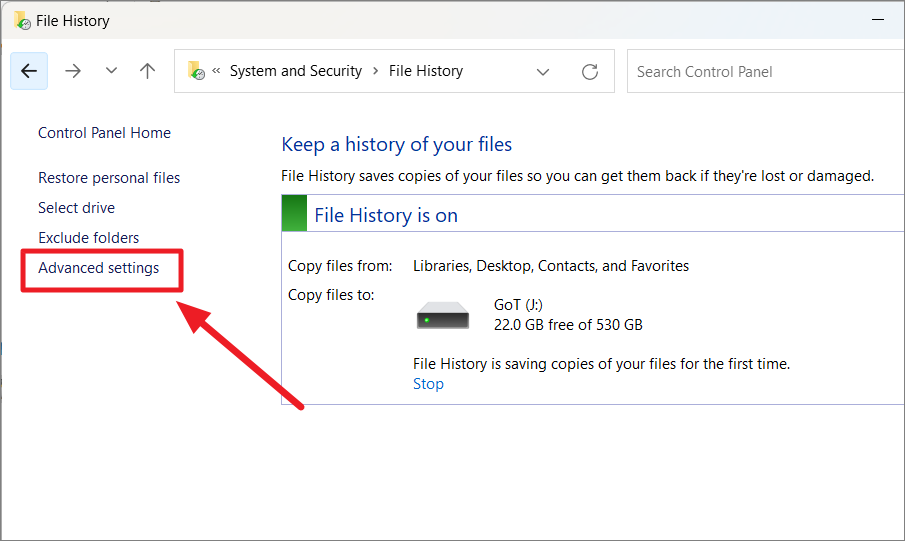905x541 pixels.
Task: Open the Exclude folders link
Action: (x=88, y=238)
